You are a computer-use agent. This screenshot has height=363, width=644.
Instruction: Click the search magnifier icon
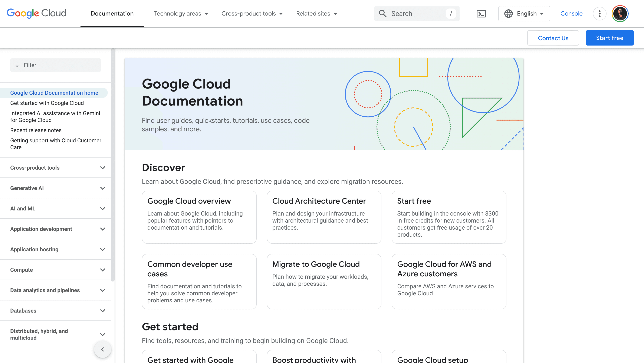382,13
